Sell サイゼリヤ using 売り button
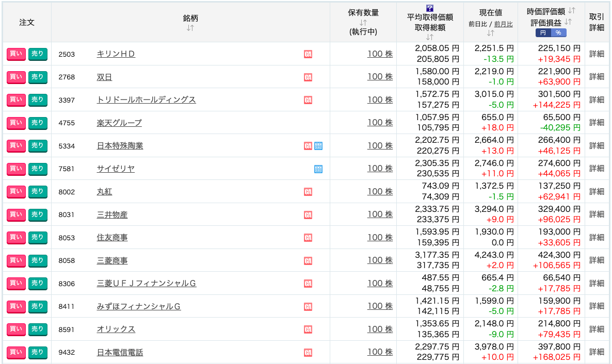Screen dimensions: 612x364 click(x=38, y=169)
